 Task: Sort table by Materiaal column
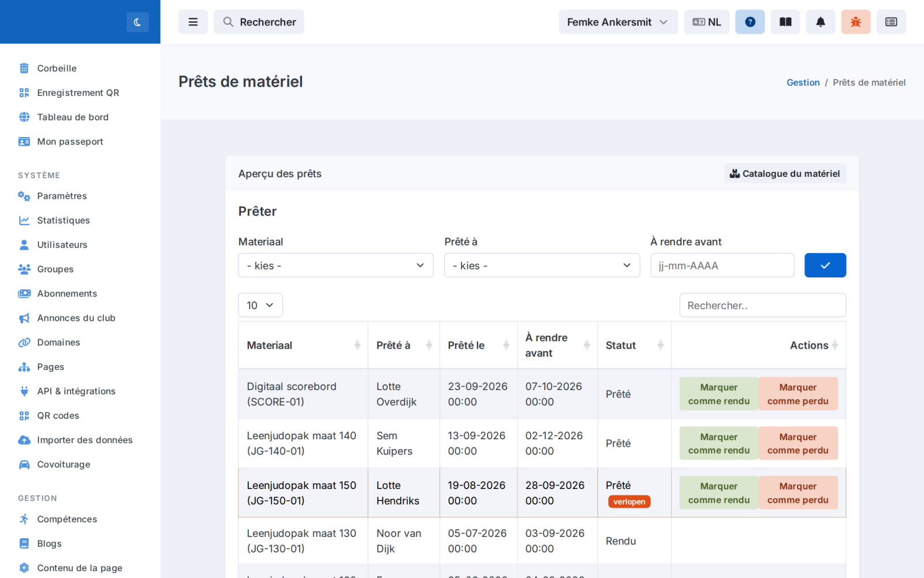303,345
